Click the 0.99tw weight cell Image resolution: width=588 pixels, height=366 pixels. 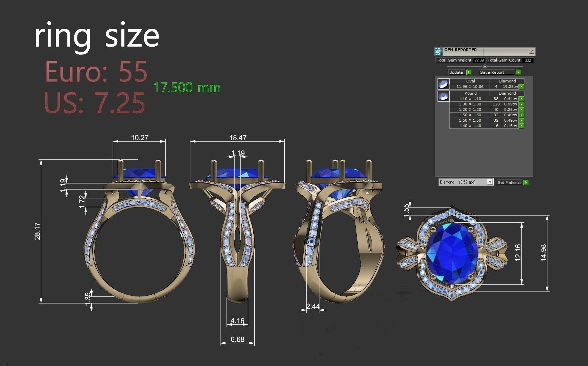pyautogui.click(x=510, y=104)
